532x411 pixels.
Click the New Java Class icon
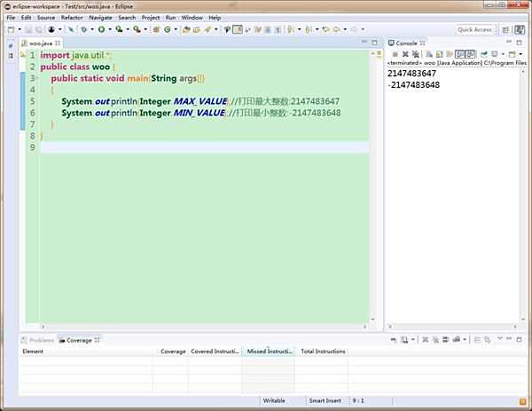[x=168, y=30]
